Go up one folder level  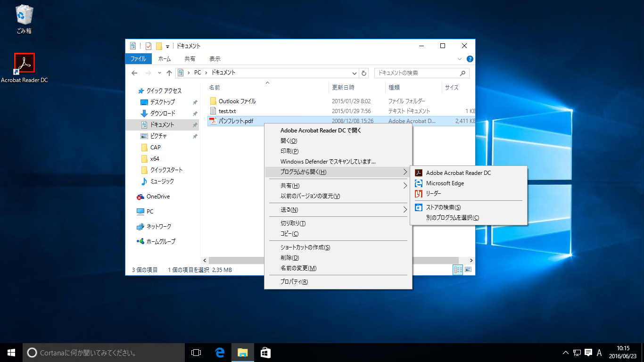[169, 73]
